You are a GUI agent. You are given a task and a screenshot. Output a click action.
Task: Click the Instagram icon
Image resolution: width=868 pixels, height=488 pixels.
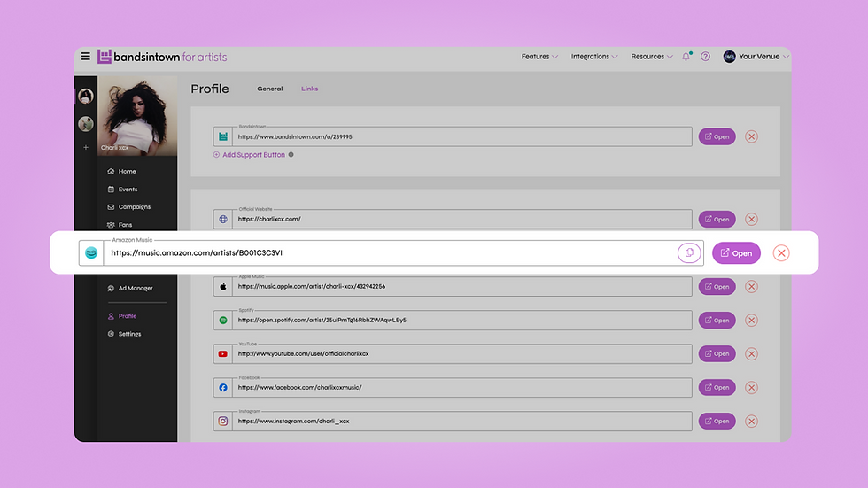(x=223, y=421)
